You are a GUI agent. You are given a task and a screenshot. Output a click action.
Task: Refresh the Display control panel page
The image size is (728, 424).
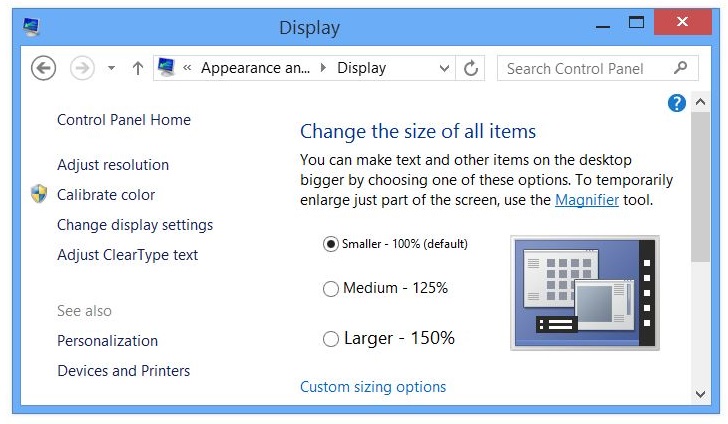[471, 68]
